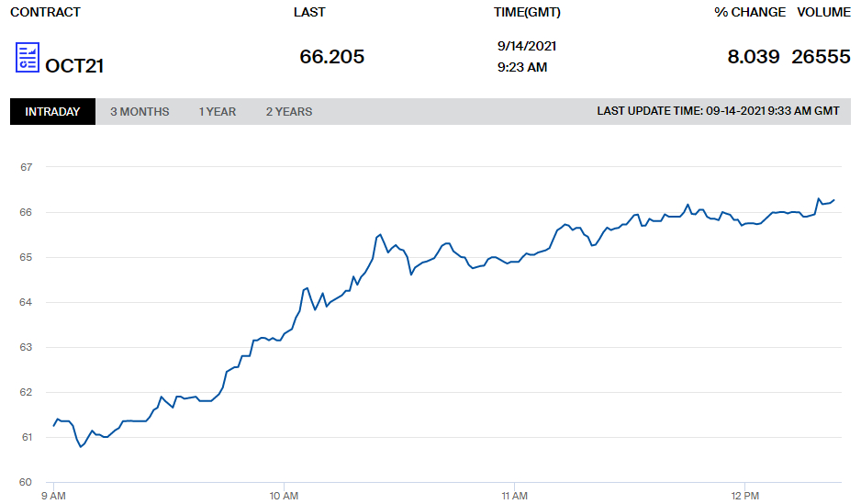Open the contract report icon beside OCT21

pos(27,57)
